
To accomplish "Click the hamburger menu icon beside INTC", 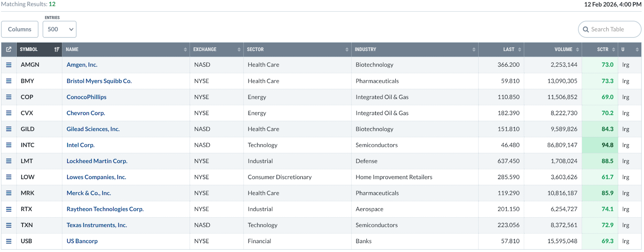I will point(8,145).
